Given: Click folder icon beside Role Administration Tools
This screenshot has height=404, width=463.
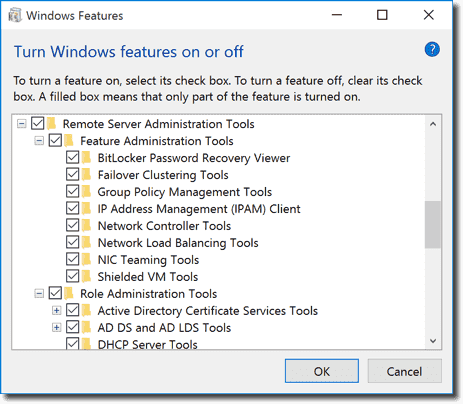Looking at the screenshot, I should pyautogui.click(x=69, y=293).
